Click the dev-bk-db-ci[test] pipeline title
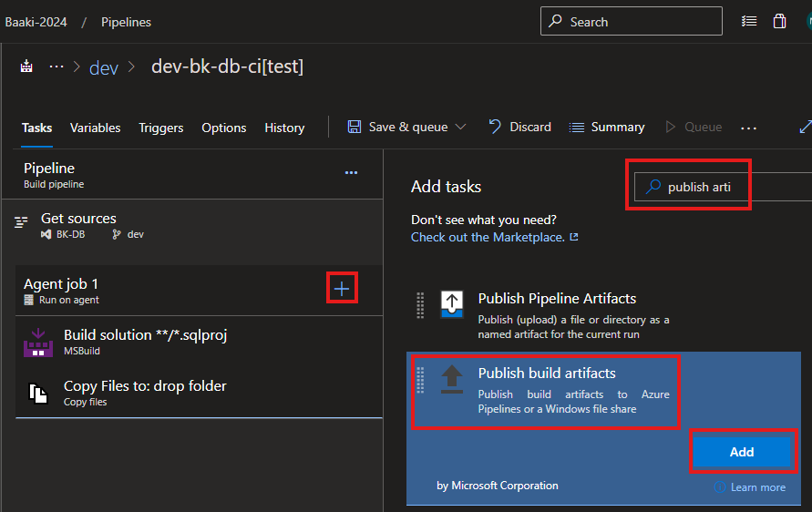The image size is (812, 512). (227, 67)
